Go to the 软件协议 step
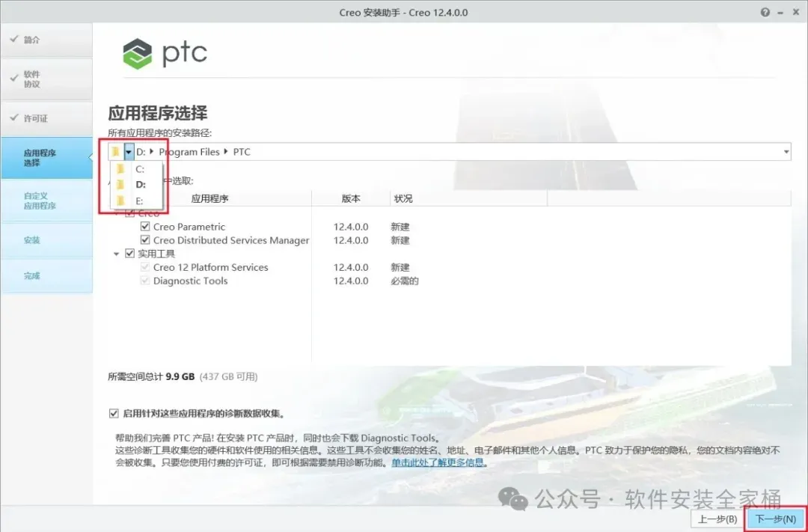 click(x=46, y=79)
